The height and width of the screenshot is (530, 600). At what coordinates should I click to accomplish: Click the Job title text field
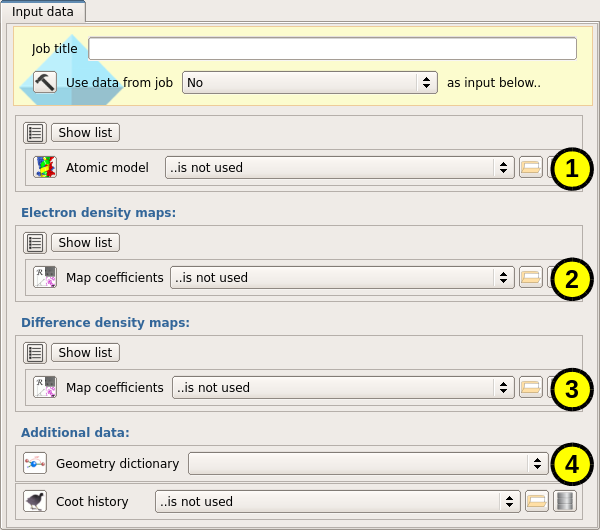[332, 49]
